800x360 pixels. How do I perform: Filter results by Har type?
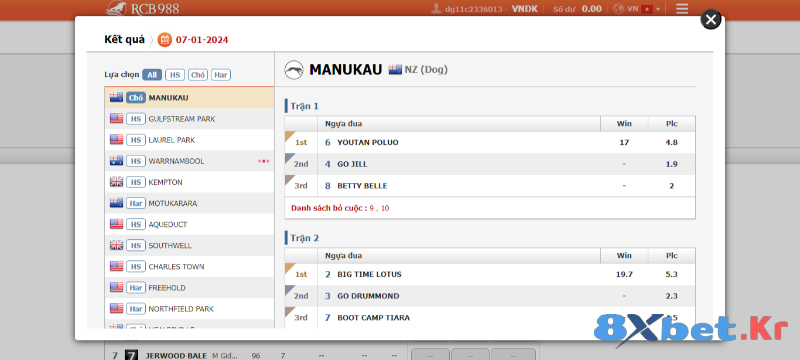[x=221, y=75]
